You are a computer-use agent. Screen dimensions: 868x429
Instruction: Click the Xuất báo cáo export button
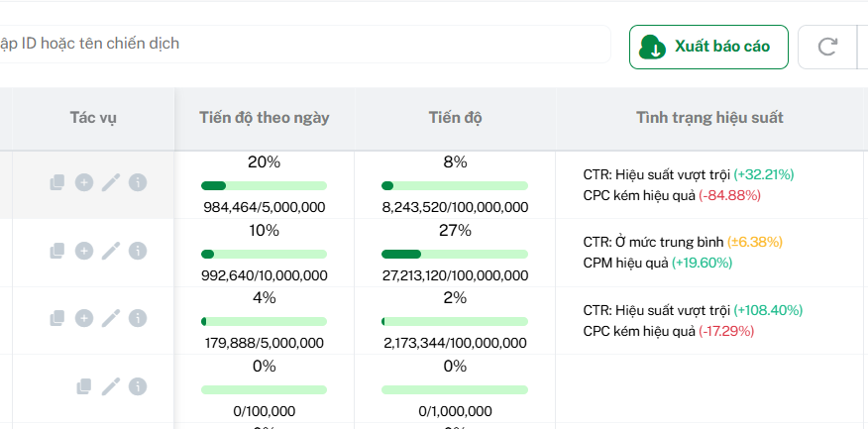point(708,47)
